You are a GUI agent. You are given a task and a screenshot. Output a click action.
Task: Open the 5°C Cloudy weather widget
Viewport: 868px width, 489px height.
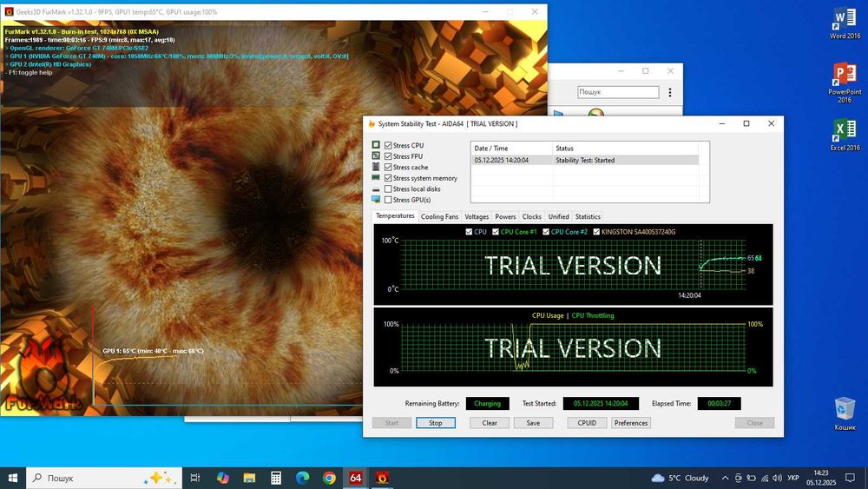point(680,478)
